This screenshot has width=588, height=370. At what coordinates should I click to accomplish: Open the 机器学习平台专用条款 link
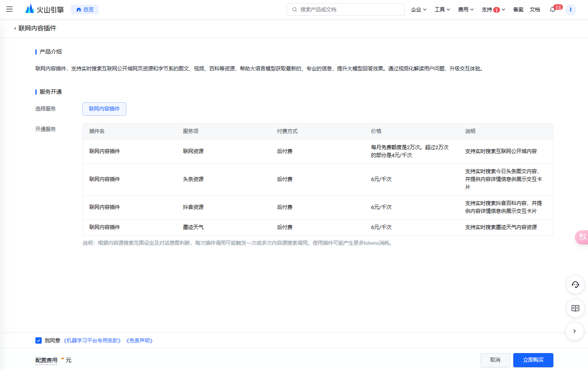[x=92, y=340]
